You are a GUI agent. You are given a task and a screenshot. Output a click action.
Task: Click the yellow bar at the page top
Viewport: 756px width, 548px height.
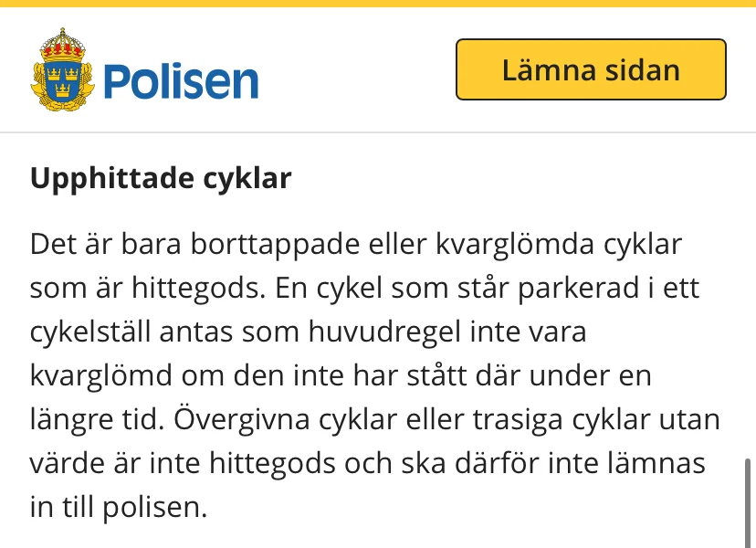378,4
